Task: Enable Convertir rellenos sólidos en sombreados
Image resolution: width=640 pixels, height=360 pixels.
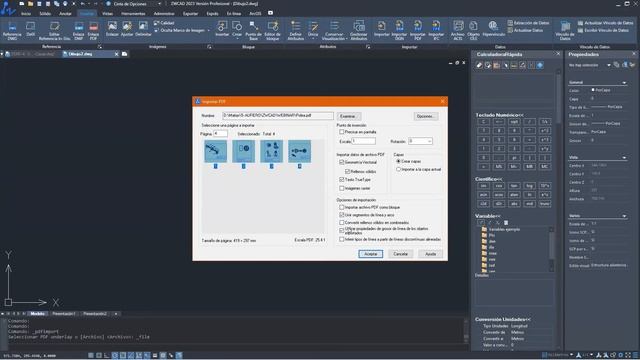Action: (342, 223)
